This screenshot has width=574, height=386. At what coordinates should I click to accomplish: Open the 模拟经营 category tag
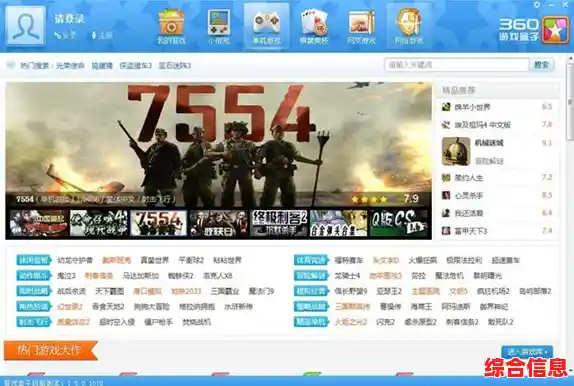(311, 291)
